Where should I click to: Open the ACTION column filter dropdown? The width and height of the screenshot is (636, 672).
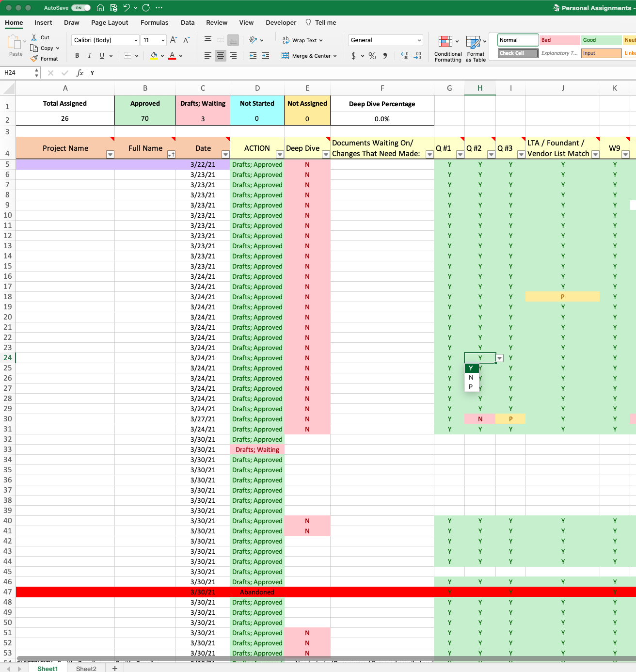tap(280, 154)
